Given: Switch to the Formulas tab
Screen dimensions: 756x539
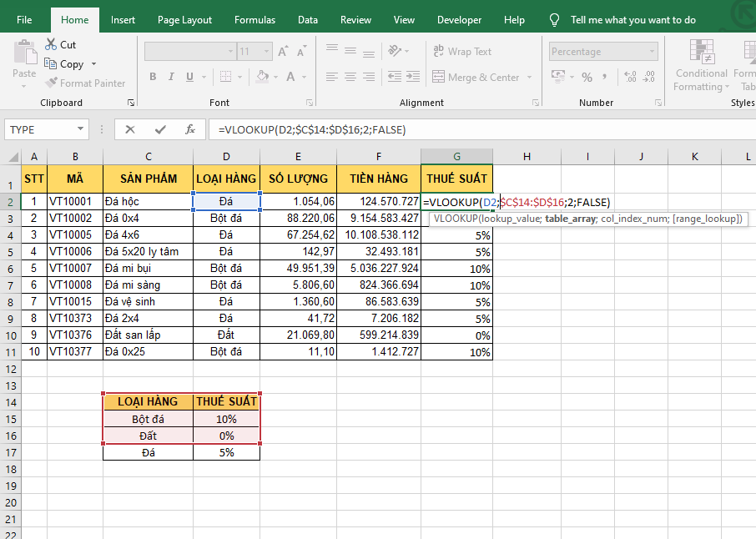Looking at the screenshot, I should click(255, 20).
